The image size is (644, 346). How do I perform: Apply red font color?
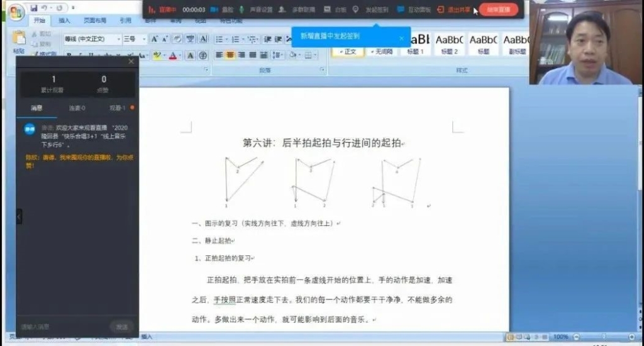(173, 55)
